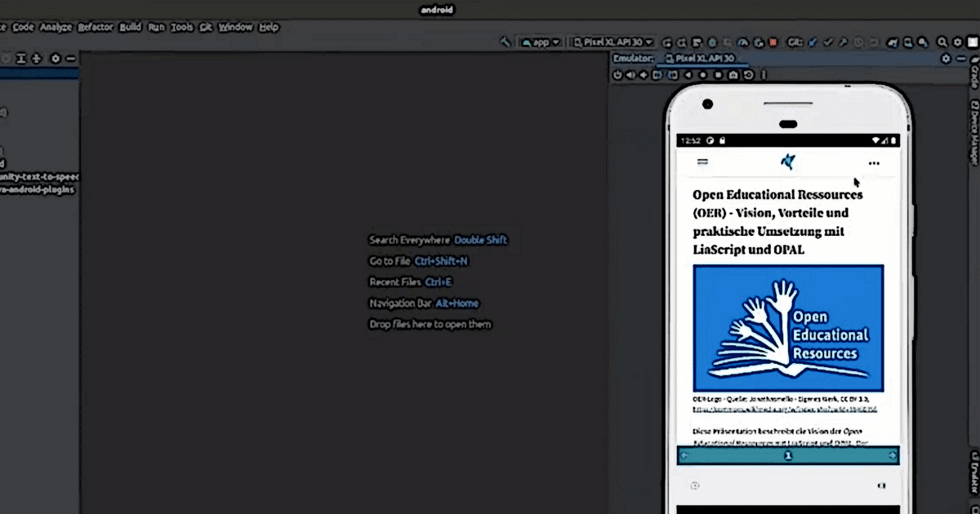Click the Make Project hammer icon
Image resolution: width=980 pixels, height=514 pixels.
(x=506, y=42)
